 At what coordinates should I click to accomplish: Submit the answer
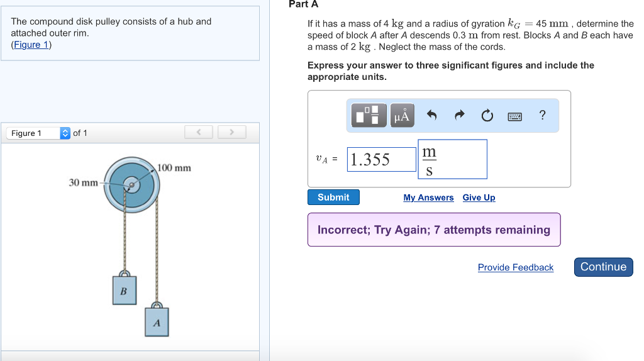(333, 197)
